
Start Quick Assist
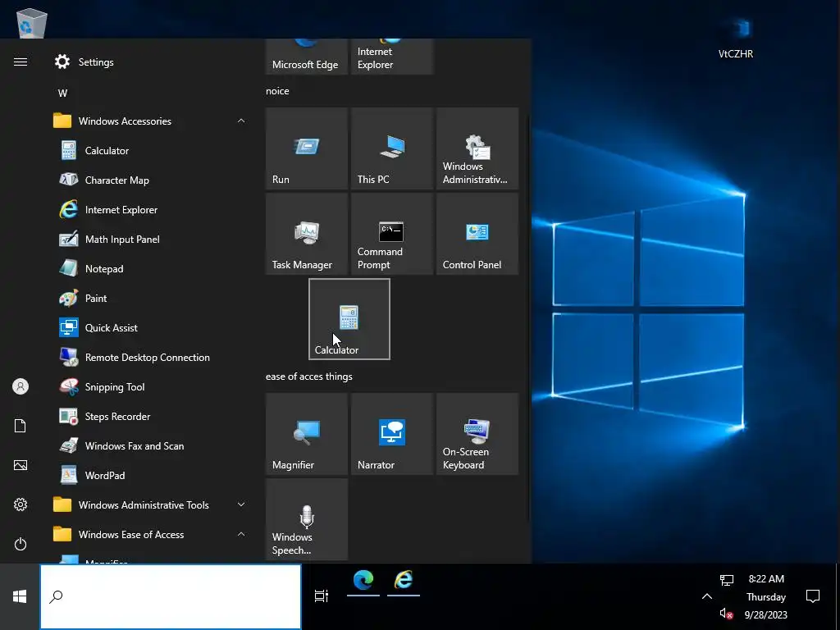click(150, 327)
